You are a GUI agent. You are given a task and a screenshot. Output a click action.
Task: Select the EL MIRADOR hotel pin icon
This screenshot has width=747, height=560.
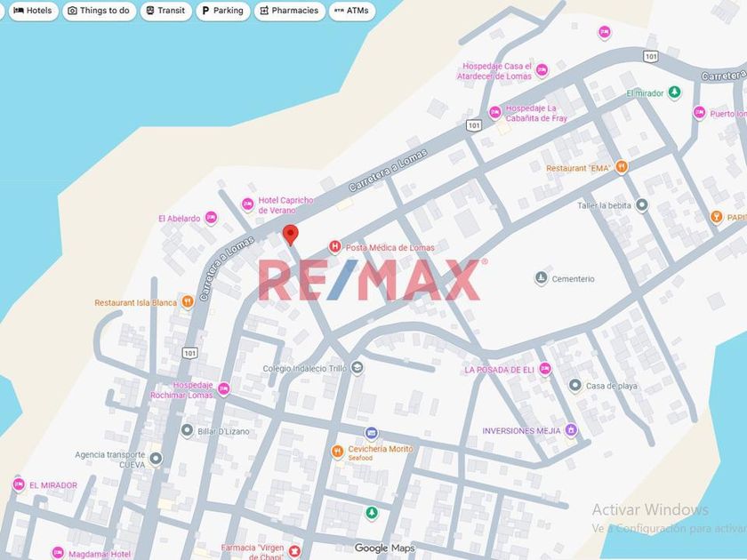19,484
